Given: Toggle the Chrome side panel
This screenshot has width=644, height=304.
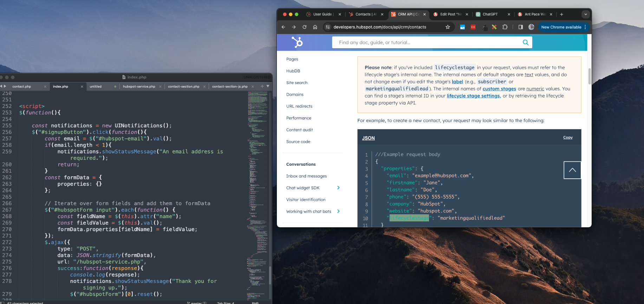Looking at the screenshot, I should pyautogui.click(x=521, y=27).
